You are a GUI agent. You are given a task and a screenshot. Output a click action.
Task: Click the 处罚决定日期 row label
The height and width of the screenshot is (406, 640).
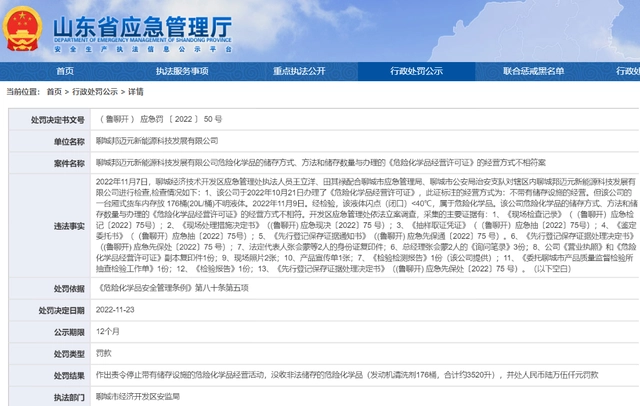tap(61, 311)
